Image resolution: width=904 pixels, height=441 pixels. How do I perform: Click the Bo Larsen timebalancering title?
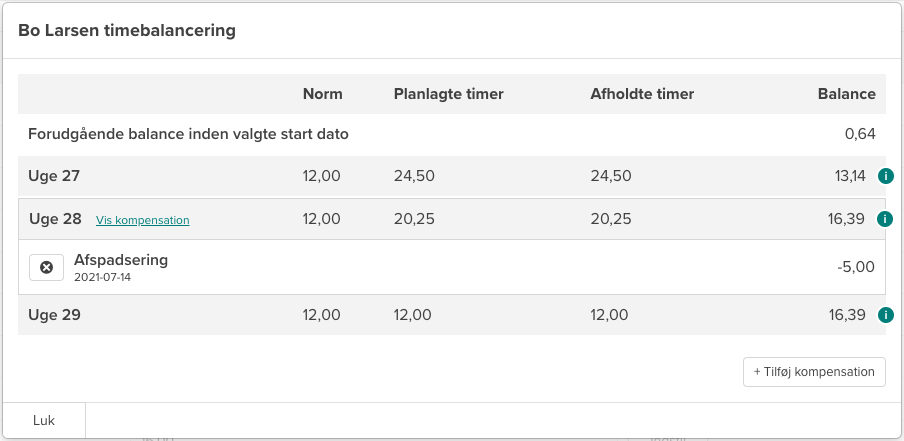coord(127,31)
